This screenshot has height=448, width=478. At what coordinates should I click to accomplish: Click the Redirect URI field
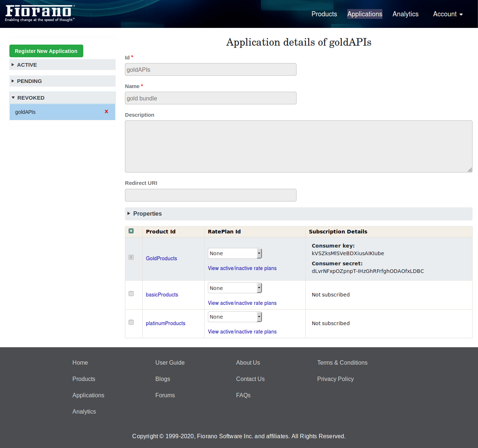[211, 195]
